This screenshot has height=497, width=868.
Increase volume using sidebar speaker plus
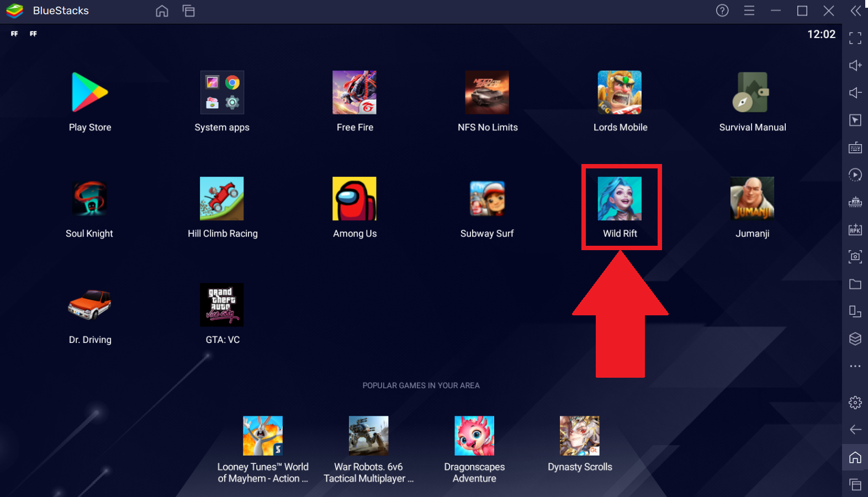pyautogui.click(x=855, y=65)
